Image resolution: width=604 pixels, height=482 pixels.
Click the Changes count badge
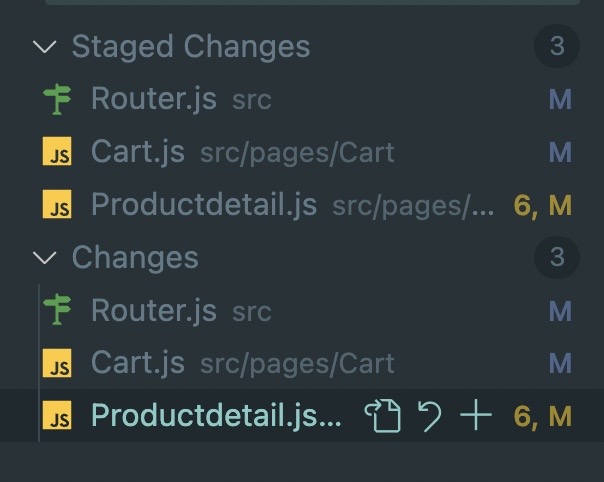[x=557, y=257]
